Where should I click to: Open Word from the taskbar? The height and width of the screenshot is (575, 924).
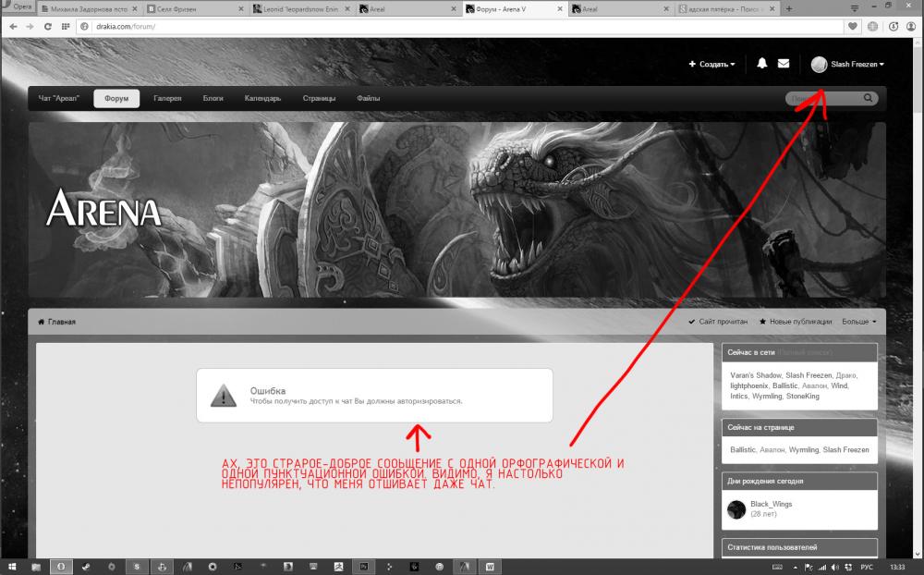pyautogui.click(x=490, y=567)
